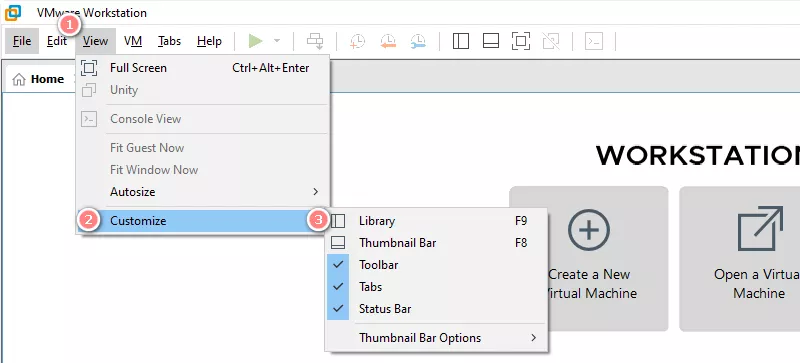Open the Edit menu
This screenshot has width=800, height=363.
[57, 41]
